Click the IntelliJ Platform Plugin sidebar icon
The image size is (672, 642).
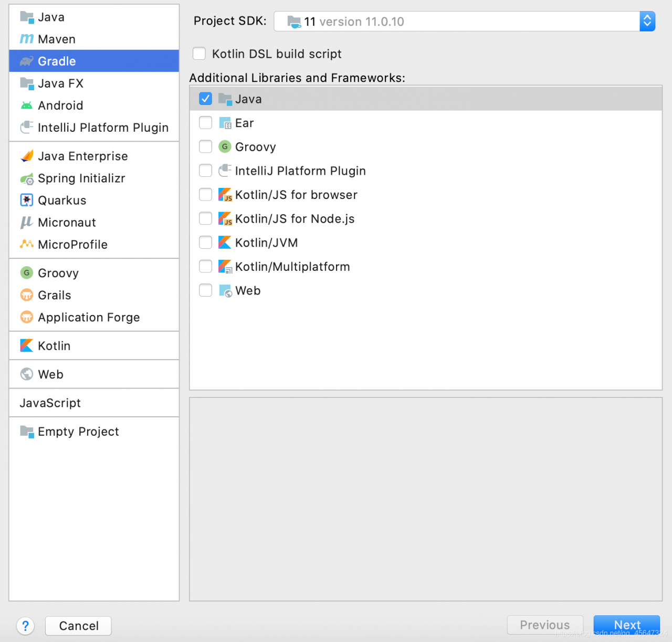pos(27,128)
